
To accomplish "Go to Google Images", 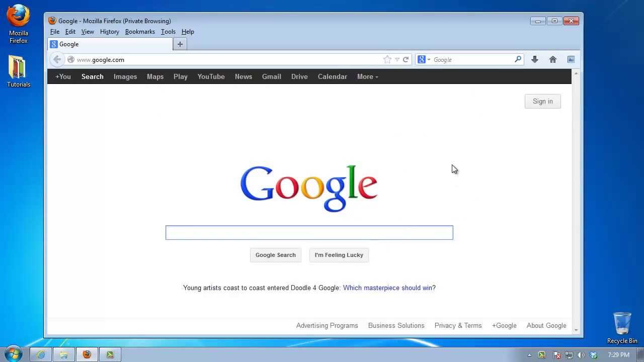I will [125, 76].
